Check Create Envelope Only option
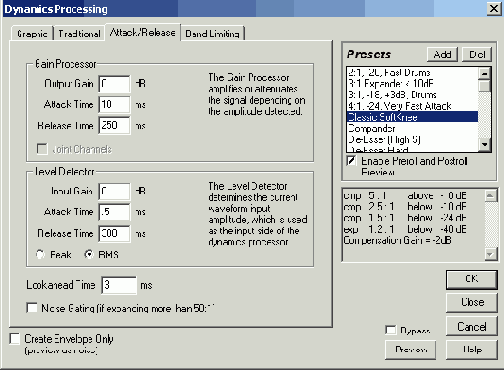 point(15,339)
